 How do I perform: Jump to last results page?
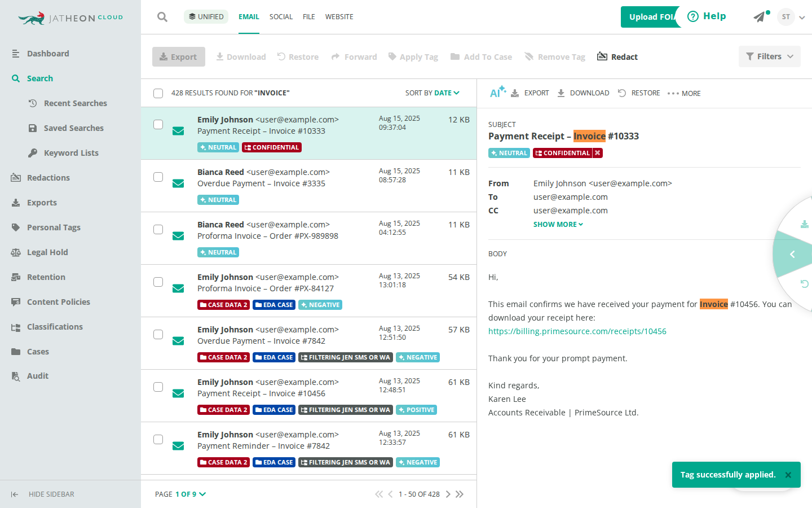460,494
